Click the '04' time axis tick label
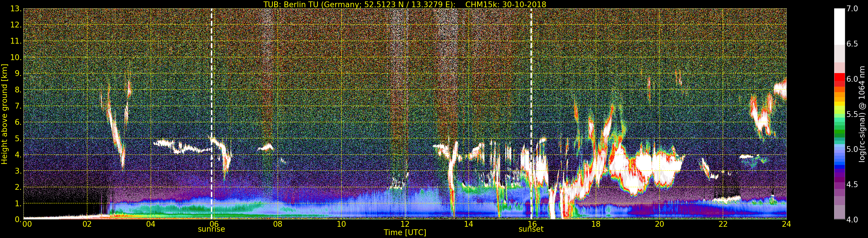 click(x=151, y=224)
